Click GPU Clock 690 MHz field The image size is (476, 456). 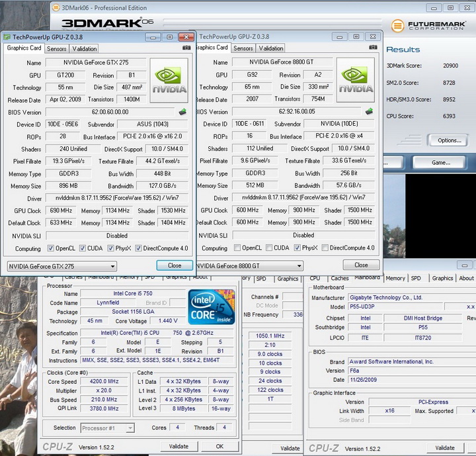point(61,210)
